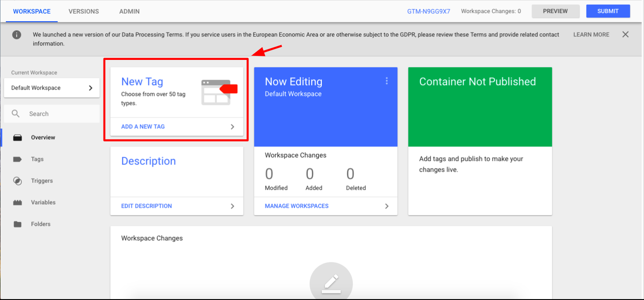
Task: Select the Overview sidebar icon
Action: click(x=18, y=138)
